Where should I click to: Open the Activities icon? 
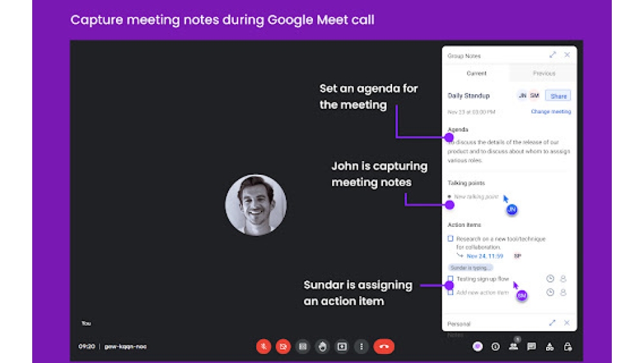point(549,346)
